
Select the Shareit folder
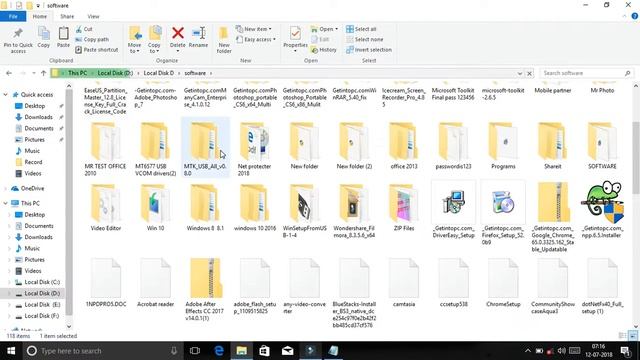coord(553,145)
